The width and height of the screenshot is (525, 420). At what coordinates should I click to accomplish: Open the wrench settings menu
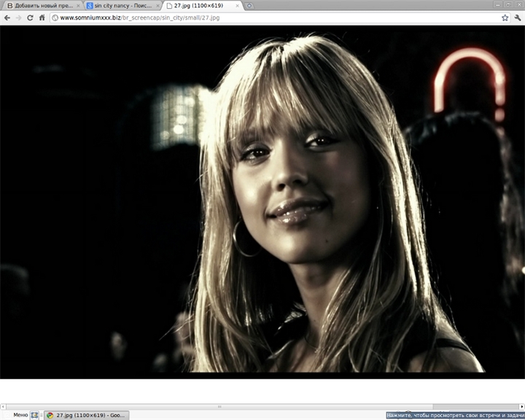(518, 17)
